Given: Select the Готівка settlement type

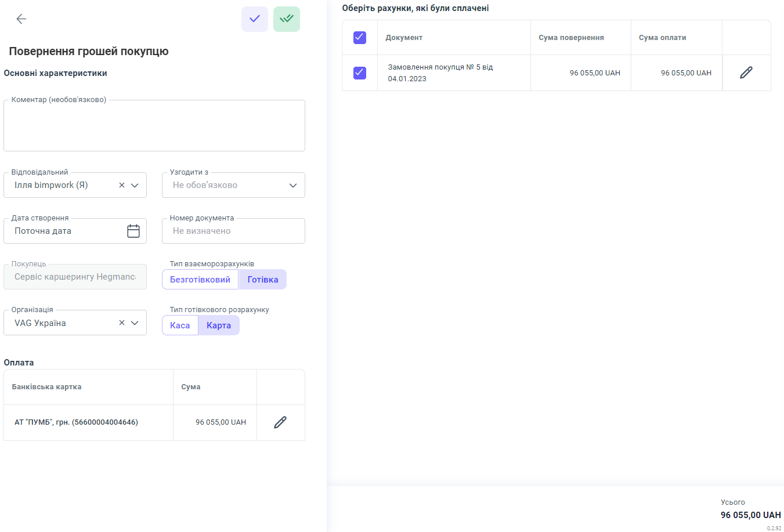Looking at the screenshot, I should 263,280.
